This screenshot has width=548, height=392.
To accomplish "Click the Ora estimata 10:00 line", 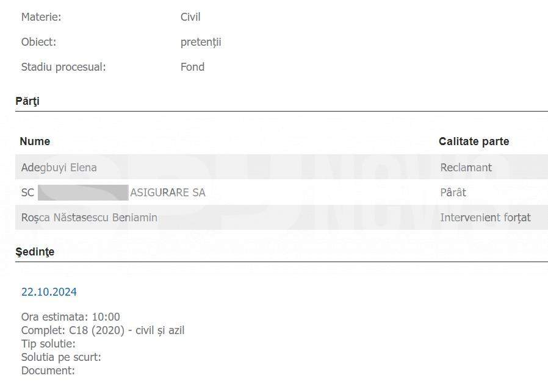I will tap(71, 317).
